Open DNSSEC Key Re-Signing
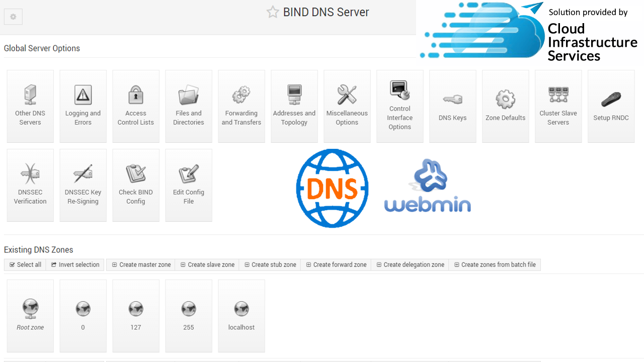The height and width of the screenshot is (362, 644). pyautogui.click(x=83, y=185)
